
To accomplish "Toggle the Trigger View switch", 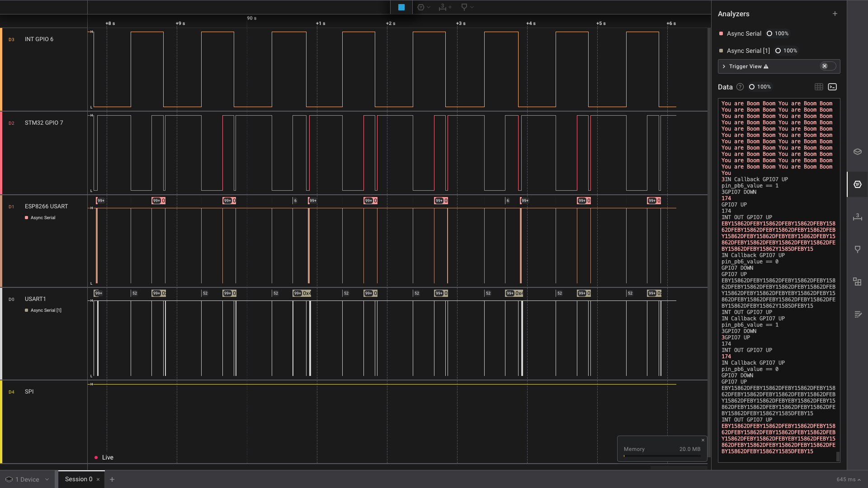I will pos(828,66).
